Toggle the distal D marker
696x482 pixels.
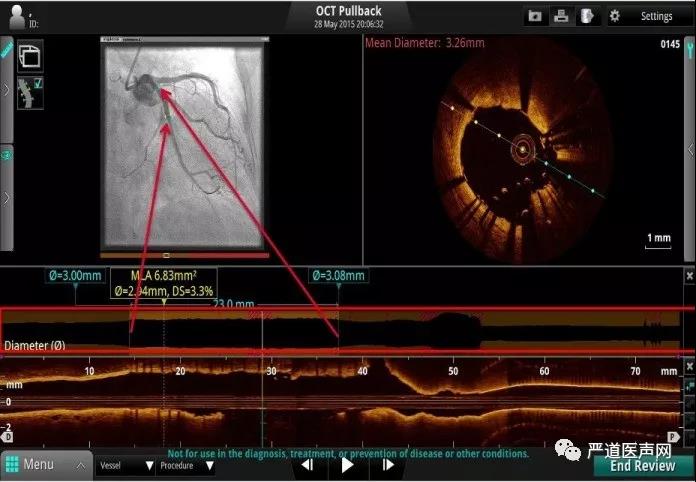tap(8, 437)
